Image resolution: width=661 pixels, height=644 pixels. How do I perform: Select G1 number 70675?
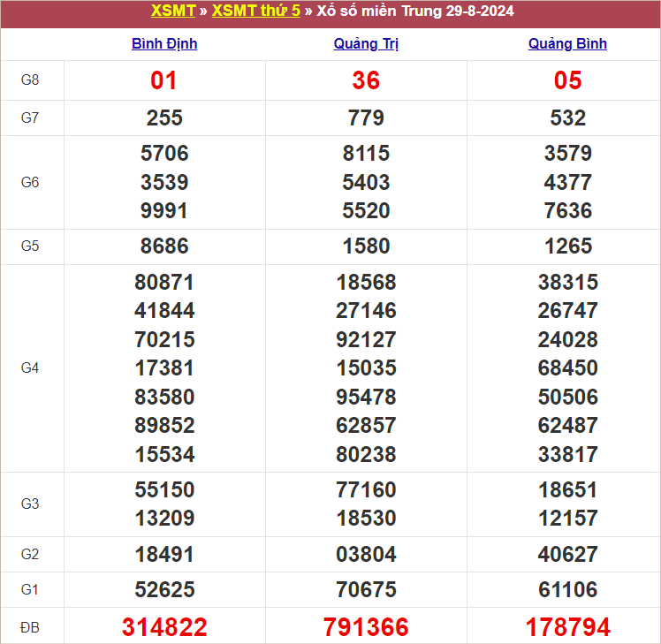coord(366,590)
